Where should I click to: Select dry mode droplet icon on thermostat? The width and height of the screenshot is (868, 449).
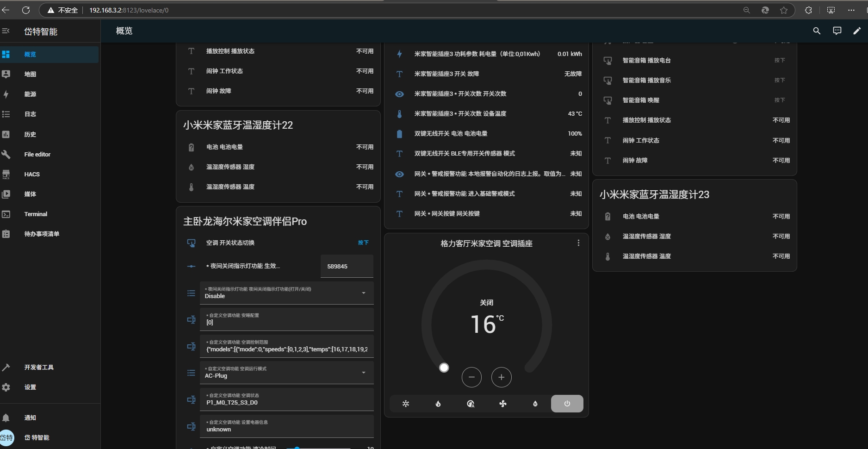tap(535, 404)
